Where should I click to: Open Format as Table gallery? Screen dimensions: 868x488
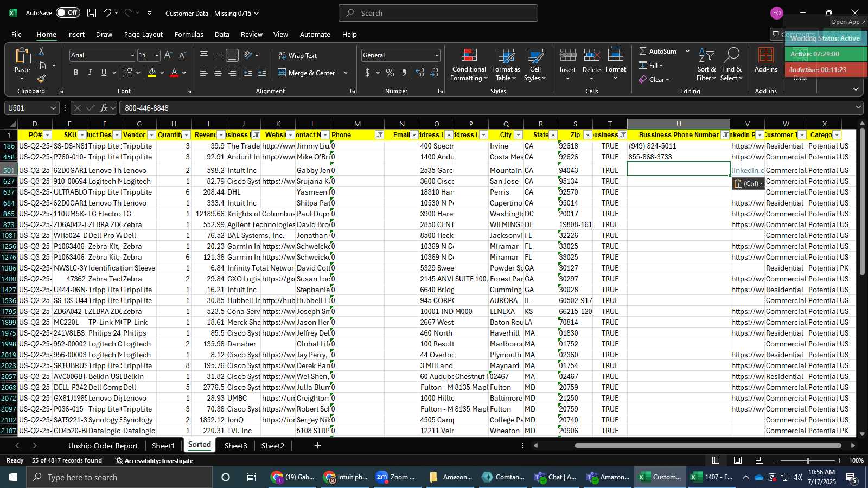(506, 65)
